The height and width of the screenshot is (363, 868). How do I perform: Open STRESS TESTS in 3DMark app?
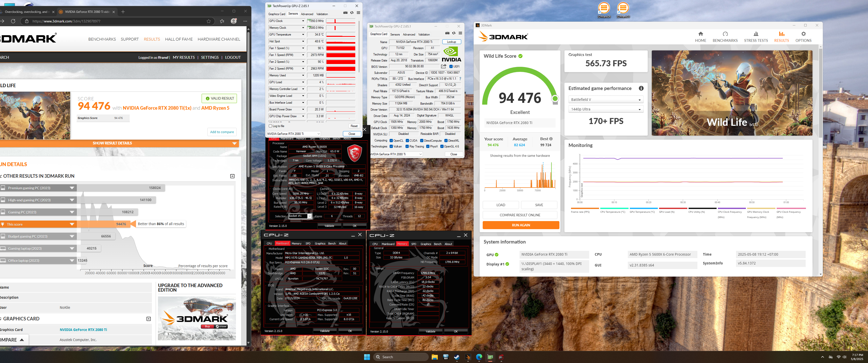pyautogui.click(x=756, y=37)
